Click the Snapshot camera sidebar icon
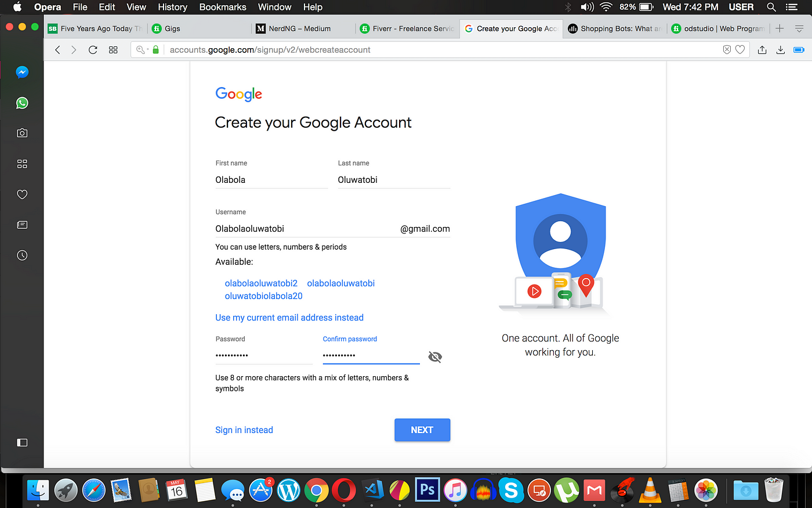Viewport: 812px width, 508px height. [22, 133]
